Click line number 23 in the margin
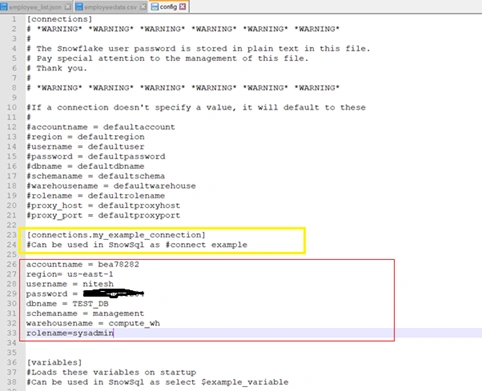 (x=12, y=235)
